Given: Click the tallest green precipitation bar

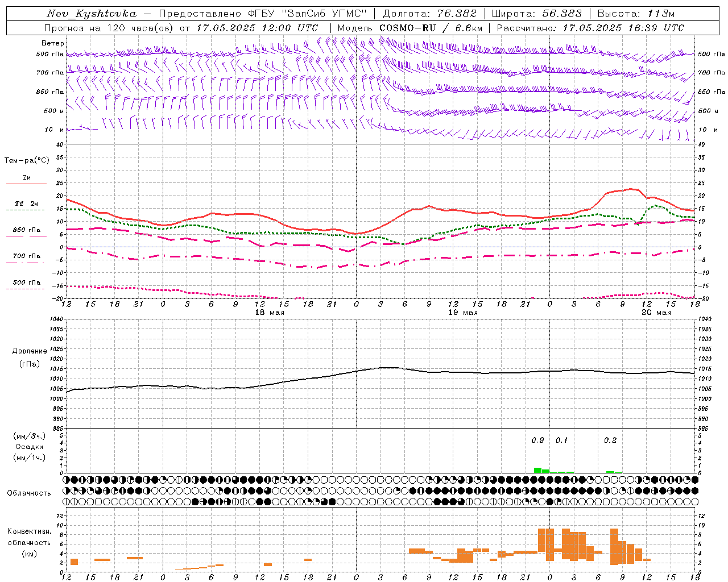Looking at the screenshot, I should click(537, 470).
